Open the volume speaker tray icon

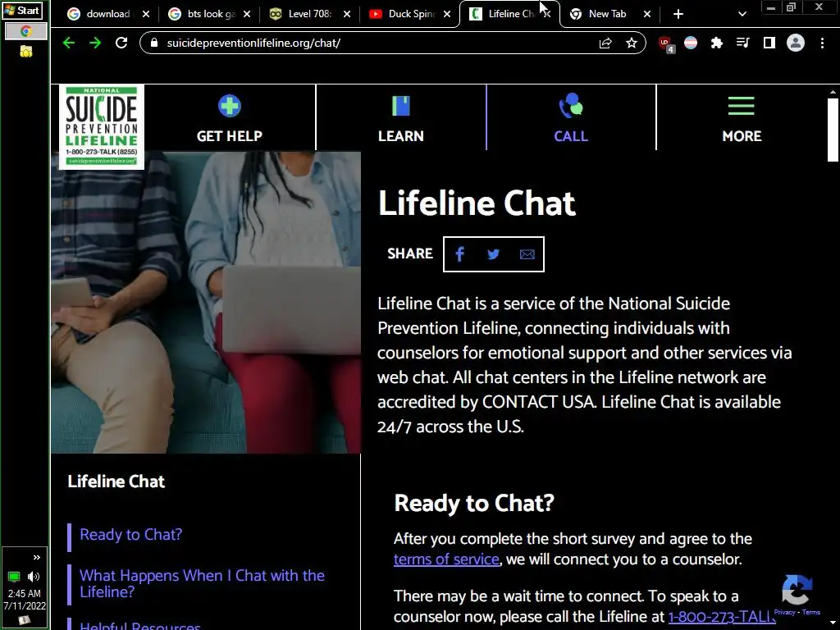point(33,577)
